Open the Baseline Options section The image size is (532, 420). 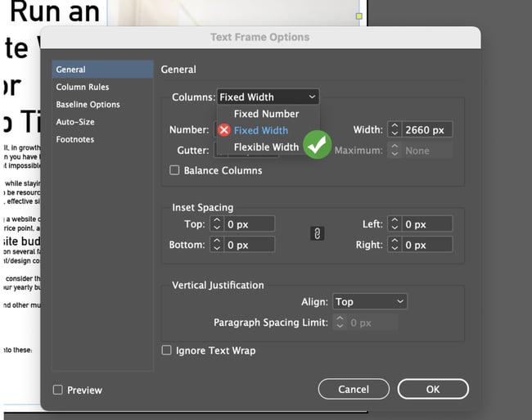tap(88, 105)
